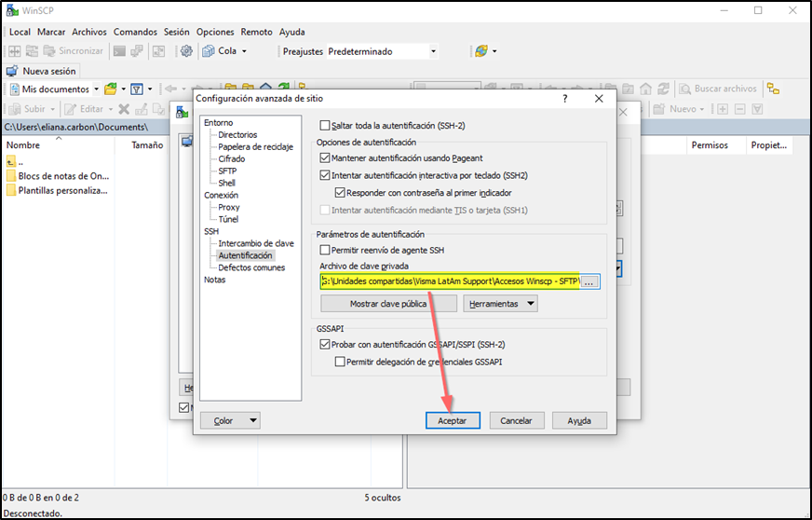Click the remote home directory icon
The image size is (812, 520).
click(645, 89)
